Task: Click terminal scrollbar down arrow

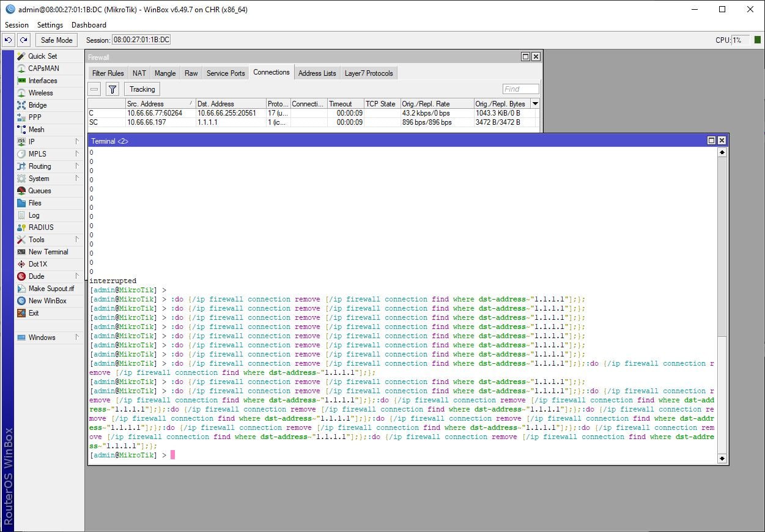Action: (x=722, y=458)
